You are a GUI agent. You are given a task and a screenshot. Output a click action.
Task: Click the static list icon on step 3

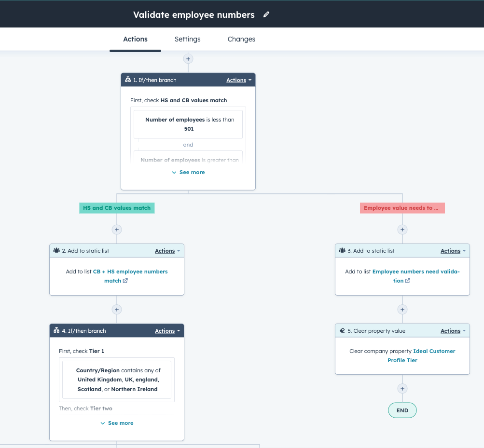(341, 250)
